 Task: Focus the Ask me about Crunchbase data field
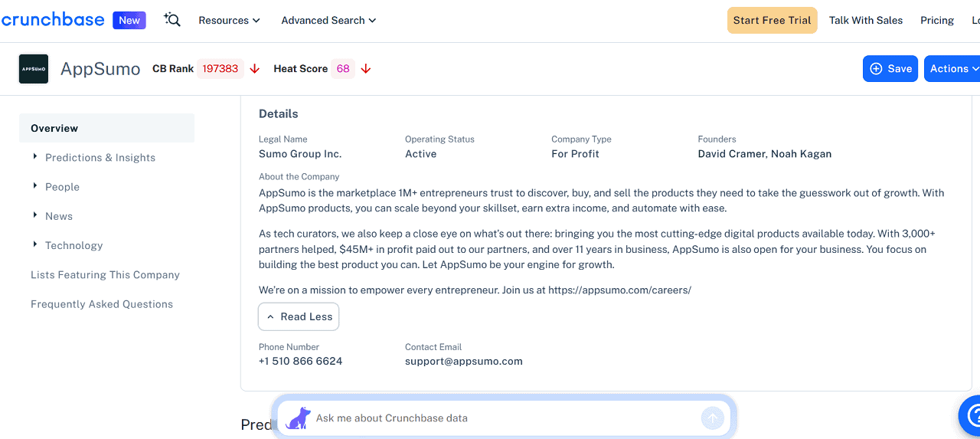pos(505,418)
